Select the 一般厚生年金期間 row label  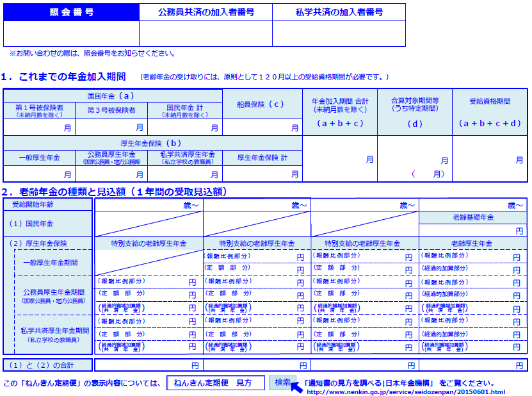pos(53,263)
